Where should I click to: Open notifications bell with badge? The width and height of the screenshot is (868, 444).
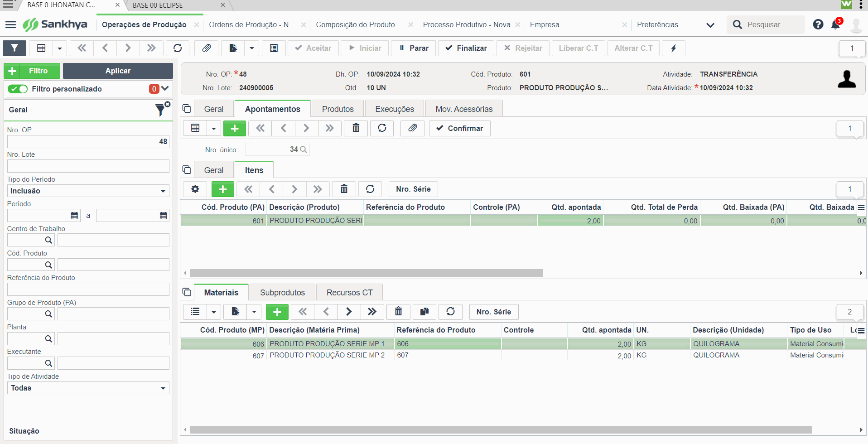(836, 24)
